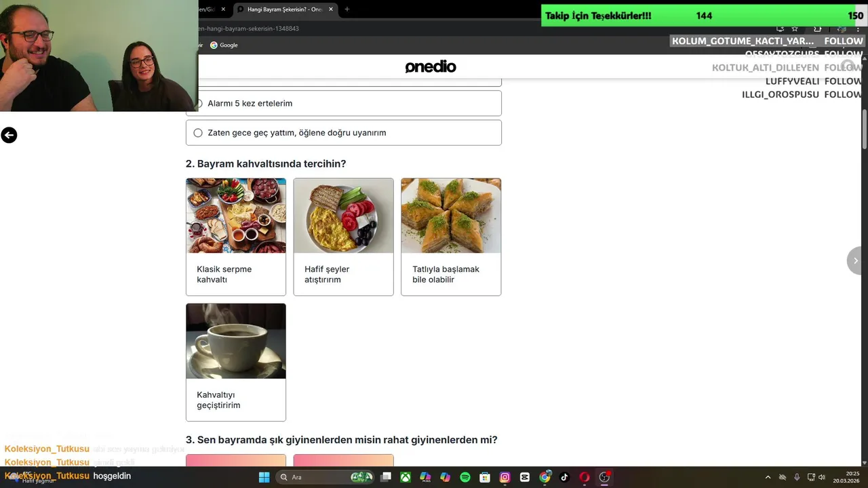Image resolution: width=868 pixels, height=488 pixels.
Task: Click 'Tatlıyla başlamak bile olabilir' label
Action: 446,274
